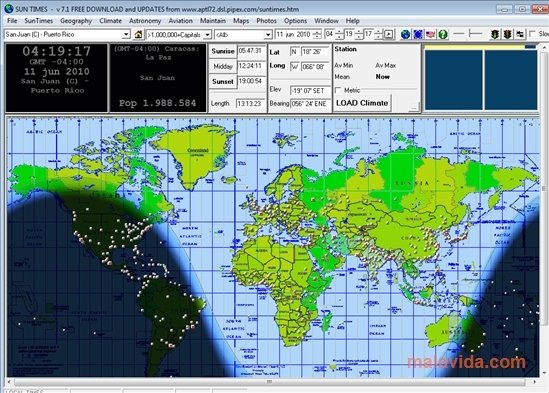Click the seconds stepper showing 17
Viewport: 549px width, 393px height.
(373, 34)
